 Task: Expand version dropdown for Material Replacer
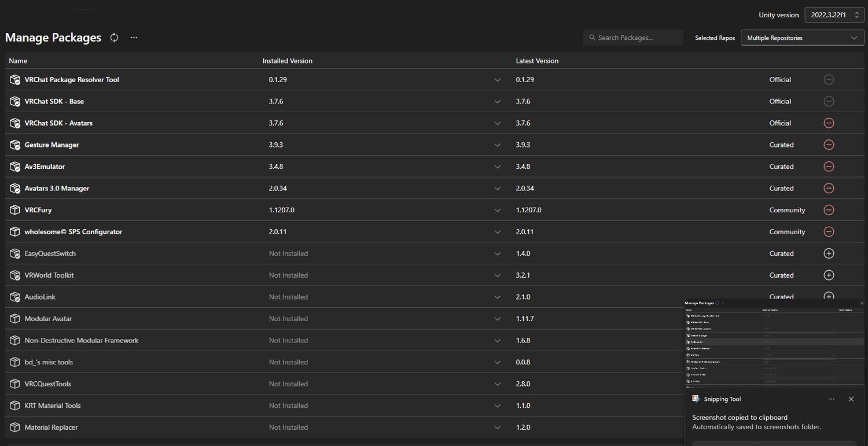click(x=498, y=428)
